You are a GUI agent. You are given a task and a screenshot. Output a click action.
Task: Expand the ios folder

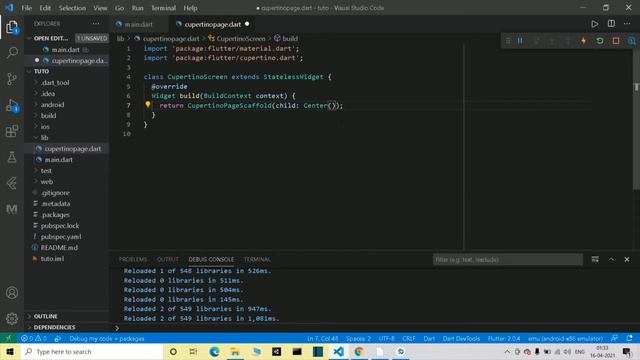45,127
